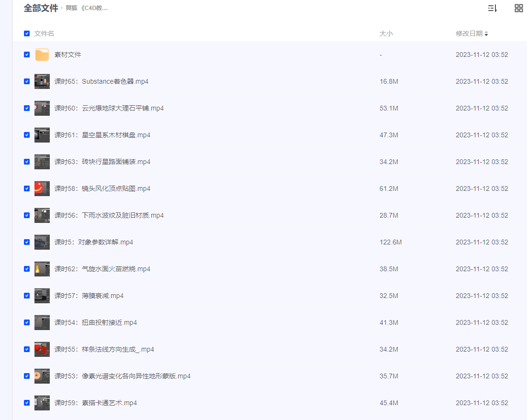
Task: Click the 文件名 column header
Action: tap(44, 33)
